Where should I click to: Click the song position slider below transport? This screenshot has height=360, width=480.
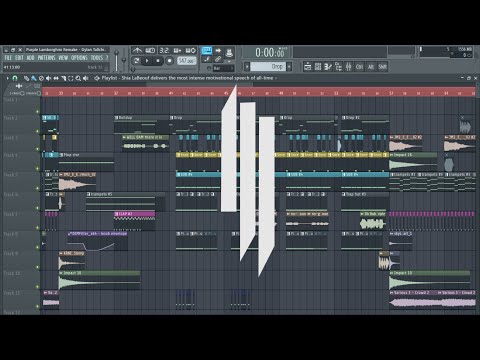(165, 69)
